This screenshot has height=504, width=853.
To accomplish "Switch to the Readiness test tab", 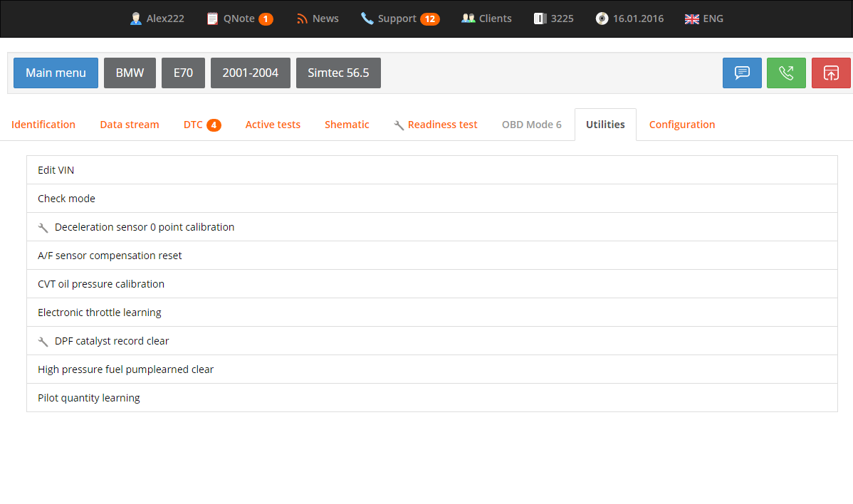I will click(x=436, y=125).
